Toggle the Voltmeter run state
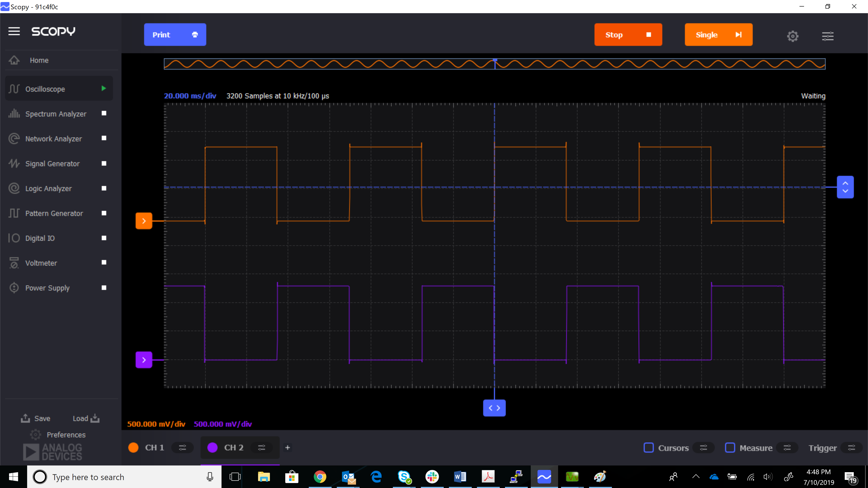868x488 pixels. point(104,262)
